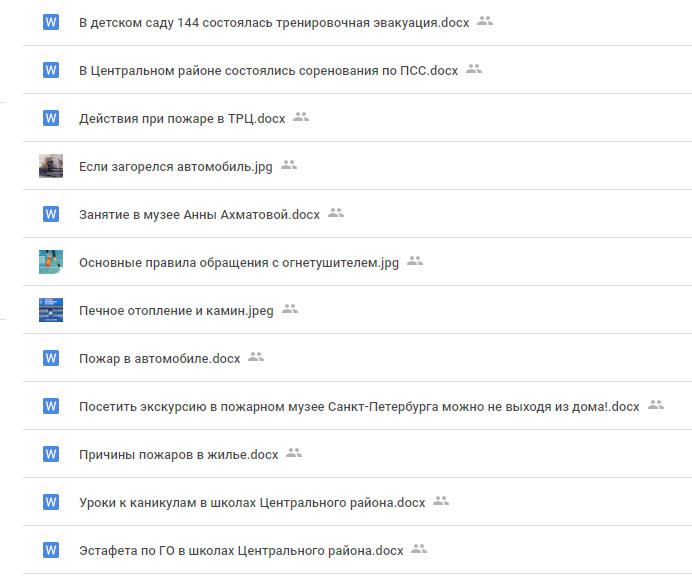Select file "Пожар в автомобиле.docx"
The width and height of the screenshot is (692, 585).
tap(160, 358)
